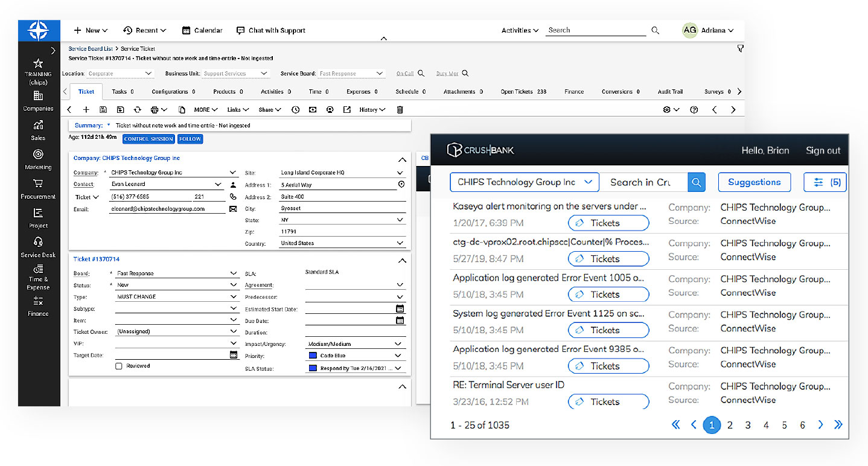Click contact person icon beside Evan Leonard

point(233,185)
